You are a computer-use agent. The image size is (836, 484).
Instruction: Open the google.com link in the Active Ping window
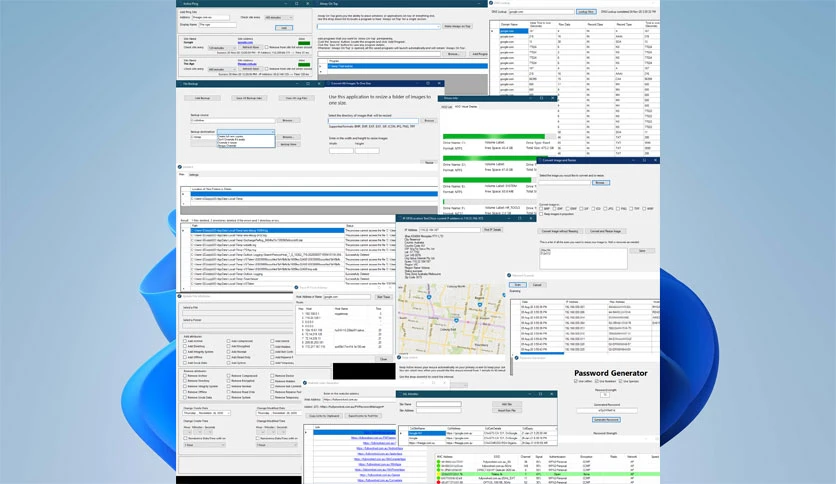pos(245,42)
